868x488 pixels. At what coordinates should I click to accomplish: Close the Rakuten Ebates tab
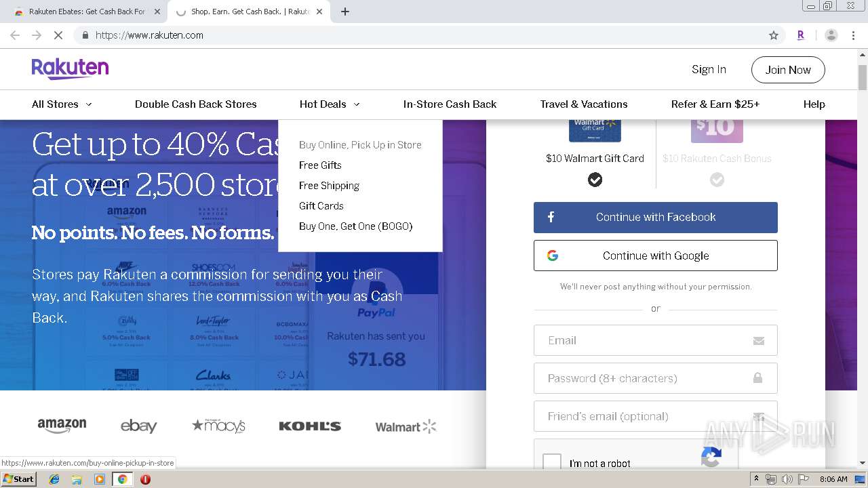pos(157,12)
